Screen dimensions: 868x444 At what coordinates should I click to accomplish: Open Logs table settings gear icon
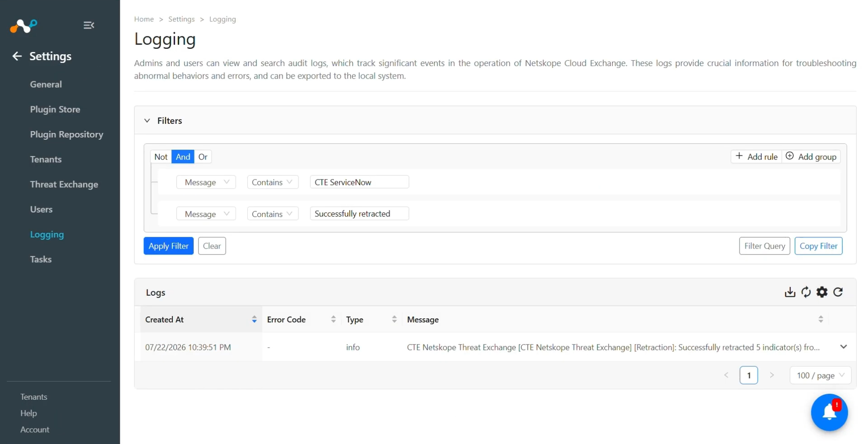pyautogui.click(x=822, y=292)
